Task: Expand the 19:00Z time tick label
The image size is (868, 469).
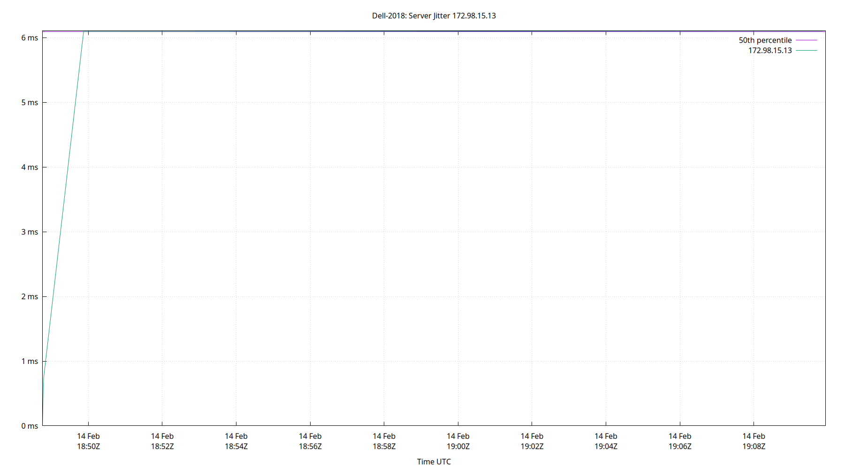Action: click(x=458, y=441)
